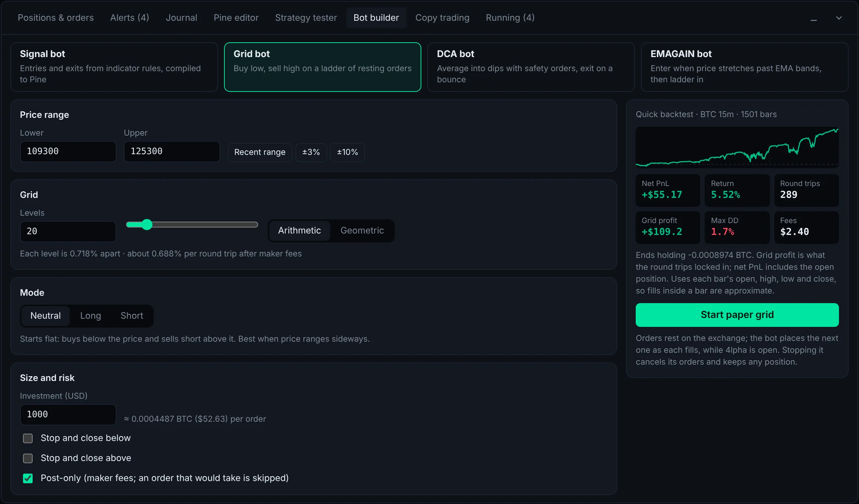Click the Round trips 289 value

coord(789,195)
